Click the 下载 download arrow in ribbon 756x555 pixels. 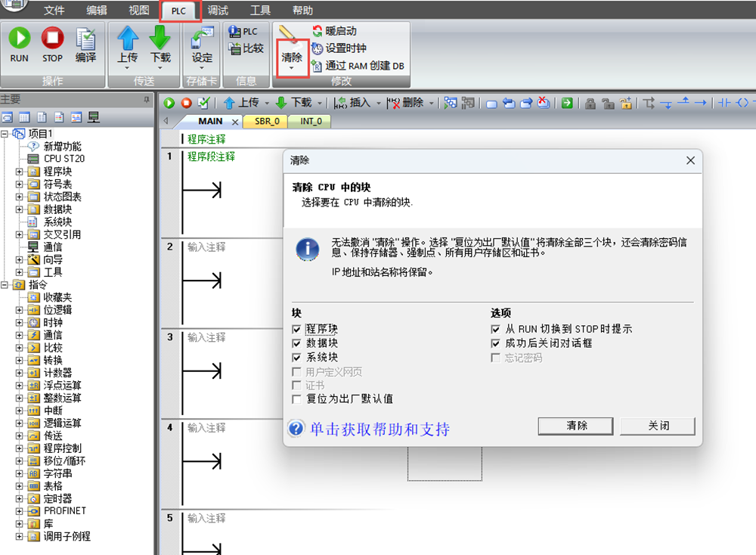click(x=160, y=38)
